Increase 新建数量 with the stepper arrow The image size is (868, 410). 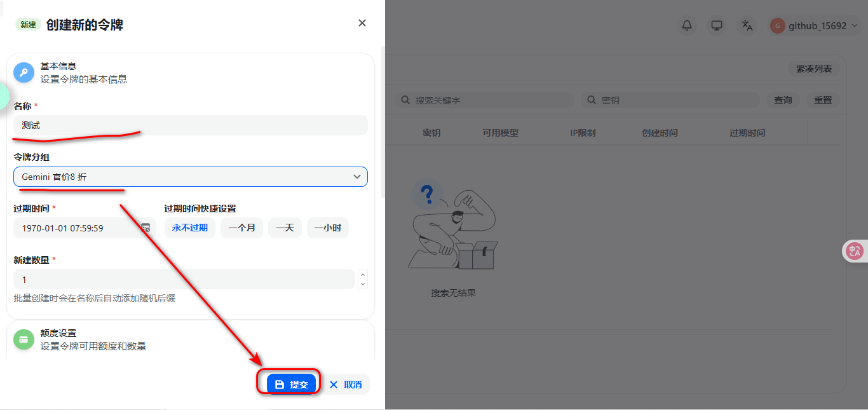click(x=363, y=275)
